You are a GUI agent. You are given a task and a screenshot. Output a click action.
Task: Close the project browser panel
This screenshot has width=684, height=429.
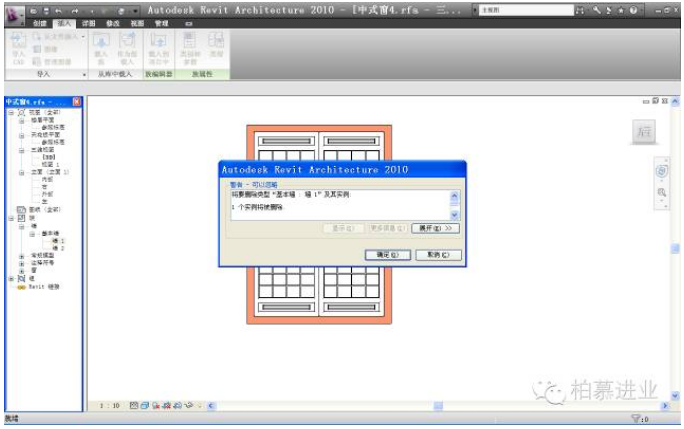[x=76, y=101]
